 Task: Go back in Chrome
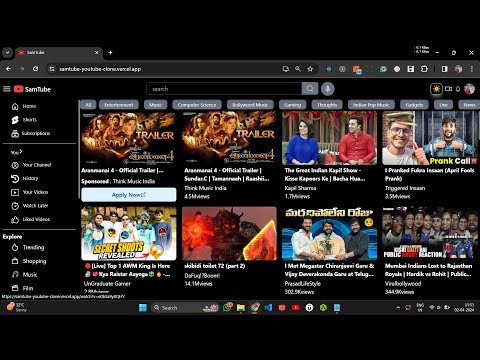coord(8,69)
